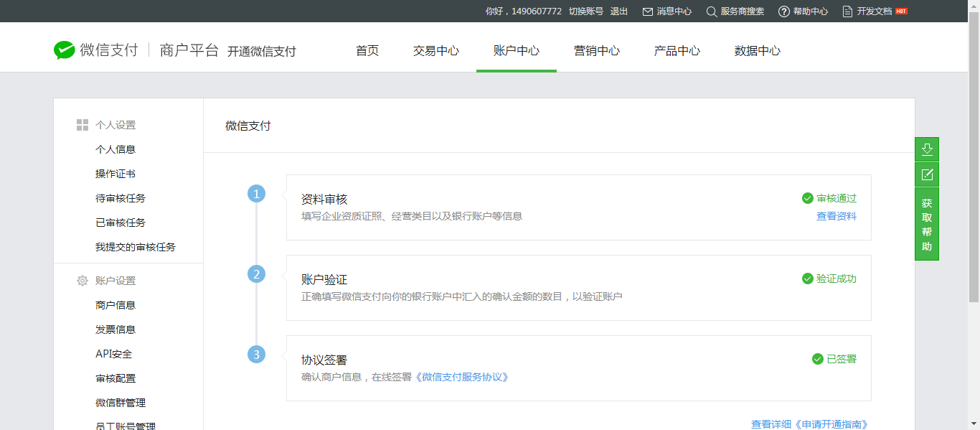Open the 《微信支付服务协议》 link

point(462,377)
